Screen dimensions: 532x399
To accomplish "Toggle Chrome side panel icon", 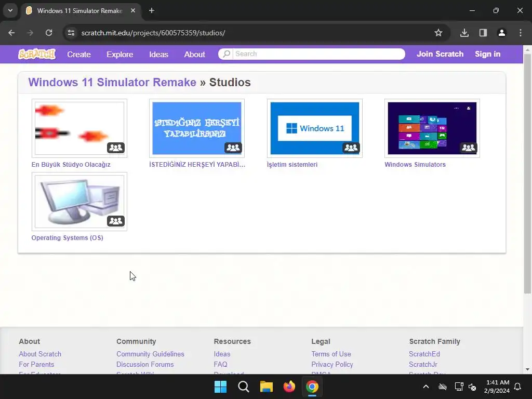I will click(483, 33).
